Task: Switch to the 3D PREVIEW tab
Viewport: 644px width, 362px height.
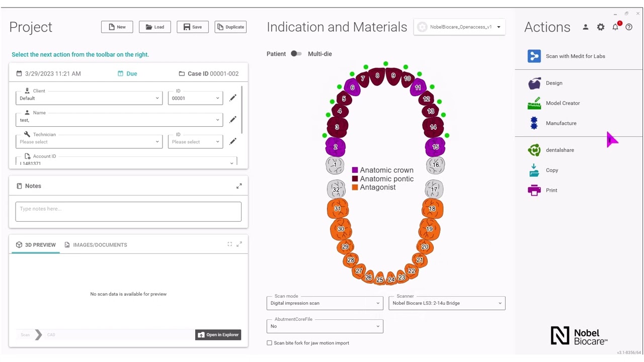Action: click(x=36, y=245)
